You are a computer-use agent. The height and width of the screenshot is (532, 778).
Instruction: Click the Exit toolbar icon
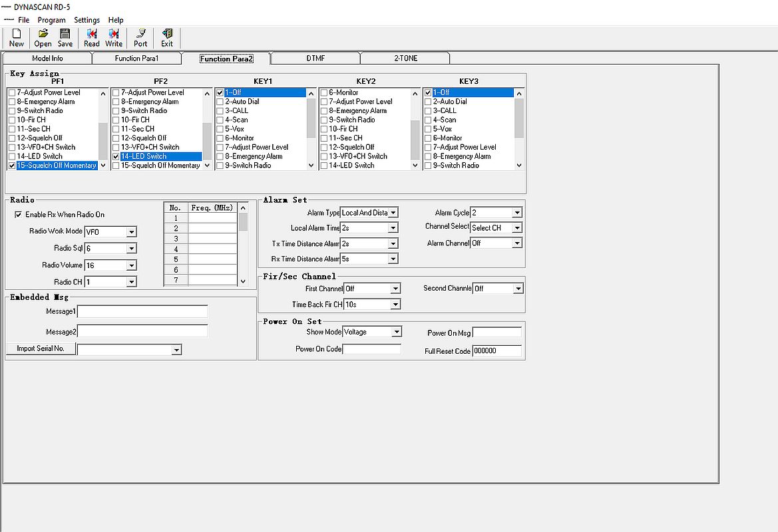(x=166, y=38)
